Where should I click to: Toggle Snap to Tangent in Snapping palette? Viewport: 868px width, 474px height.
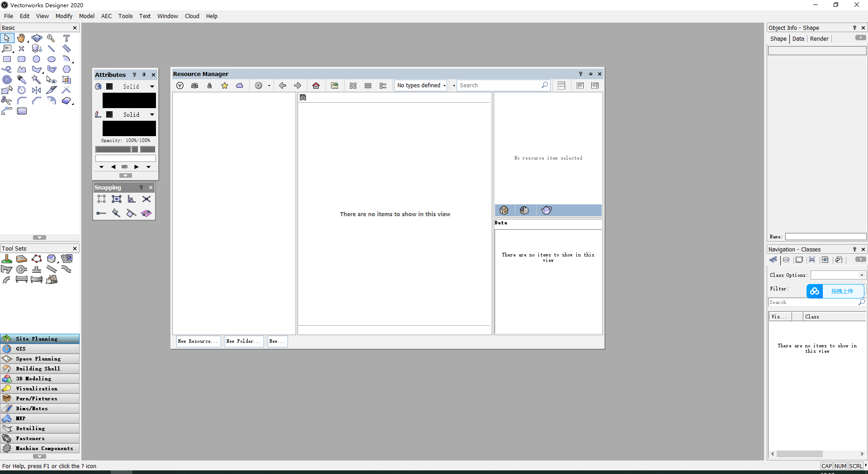tap(132, 213)
